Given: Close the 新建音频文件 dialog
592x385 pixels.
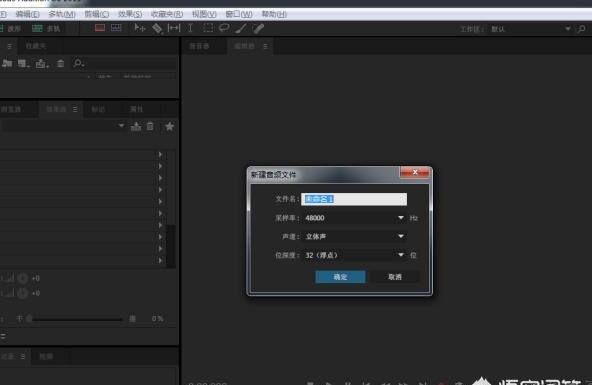Looking at the screenshot, I should [x=415, y=172].
